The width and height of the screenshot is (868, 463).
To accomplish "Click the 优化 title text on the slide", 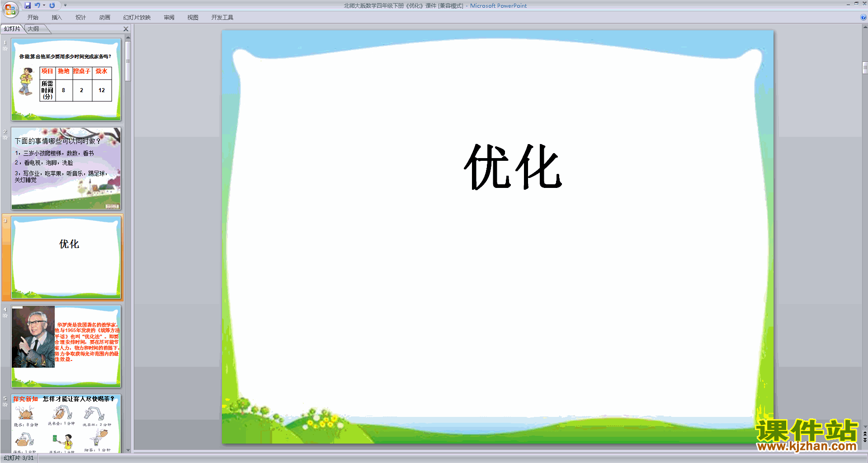I will [513, 167].
